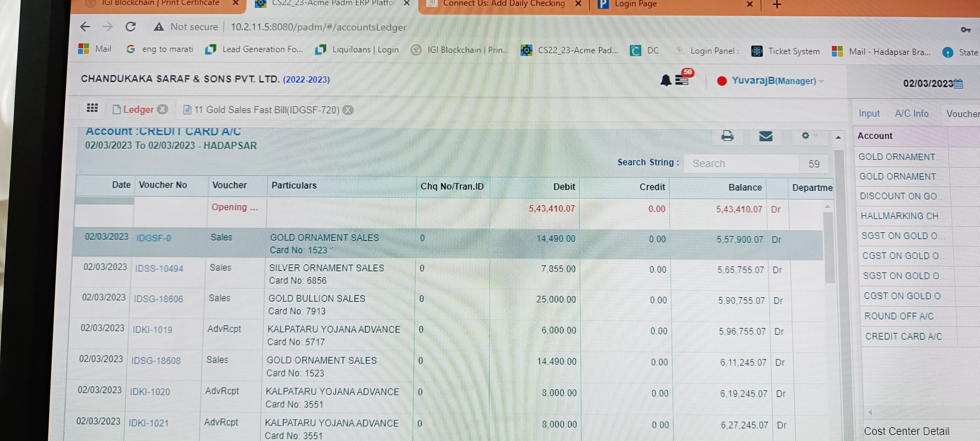The image size is (980, 441).
Task: Open Lead Generation bookmark
Action: tap(254, 49)
